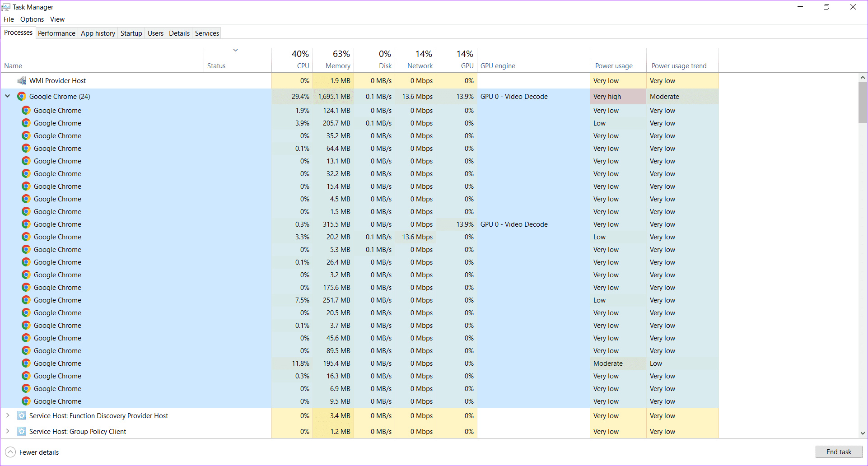Click the 1,695.1 MB memory cell

[x=333, y=96]
